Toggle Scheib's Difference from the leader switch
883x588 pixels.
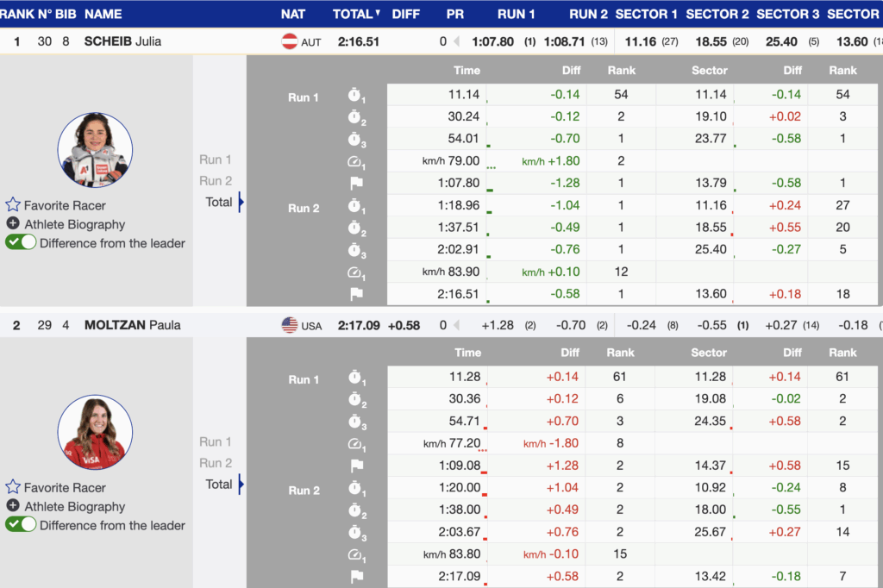[21, 243]
